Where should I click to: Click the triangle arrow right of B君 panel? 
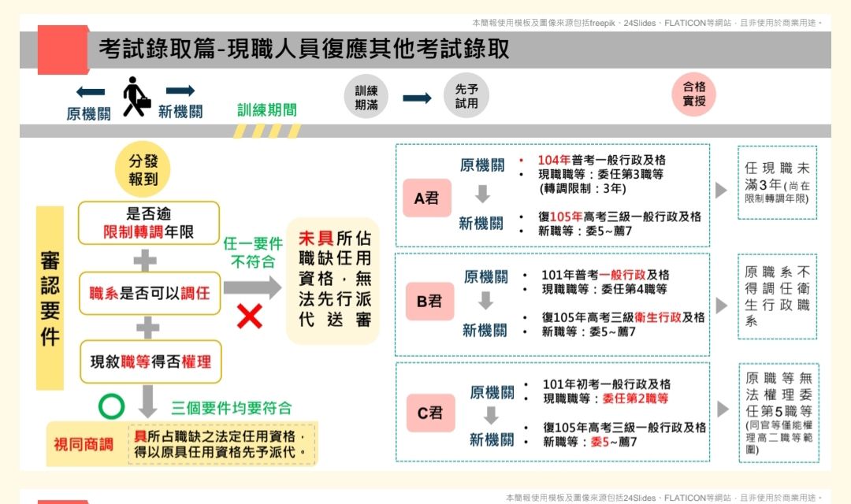pos(721,305)
